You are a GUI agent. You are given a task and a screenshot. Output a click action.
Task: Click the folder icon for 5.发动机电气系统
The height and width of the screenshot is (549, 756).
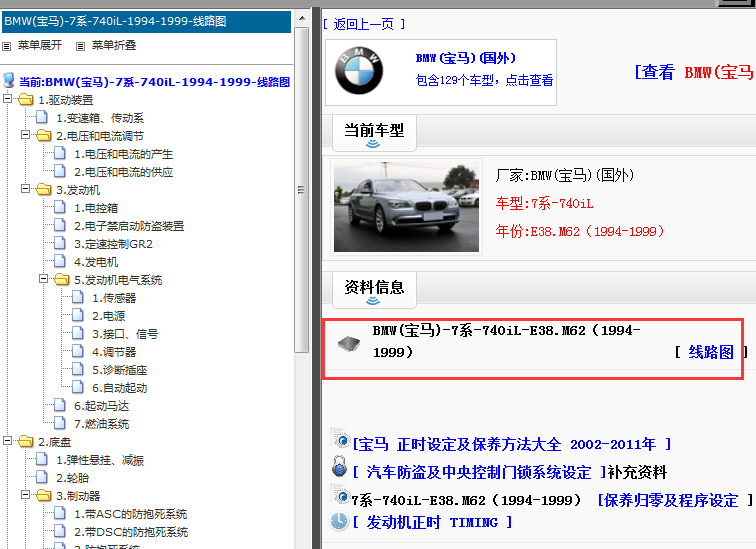(x=61, y=280)
